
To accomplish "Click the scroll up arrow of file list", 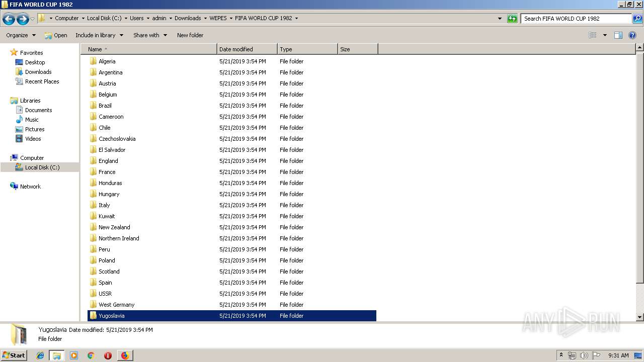I will [639, 48].
